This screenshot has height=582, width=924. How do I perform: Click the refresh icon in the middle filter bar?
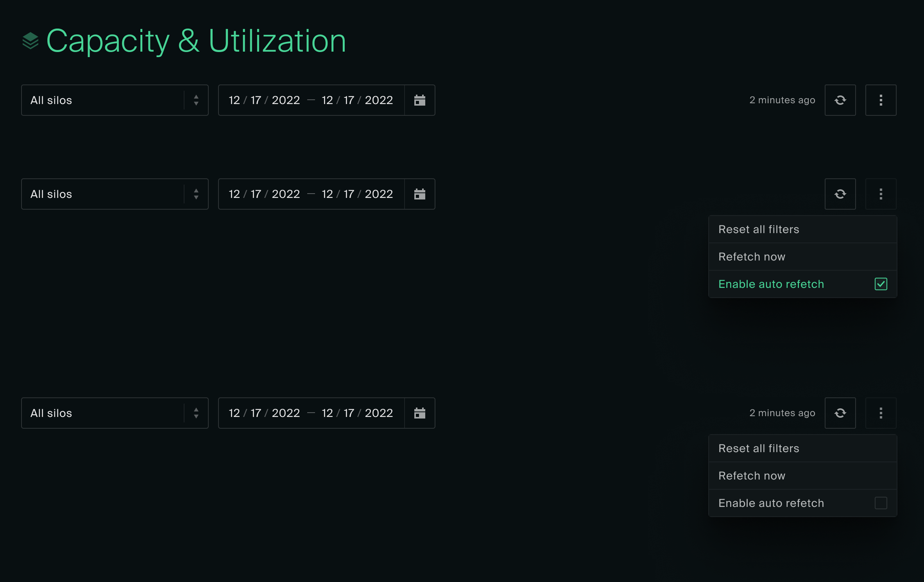[840, 194]
